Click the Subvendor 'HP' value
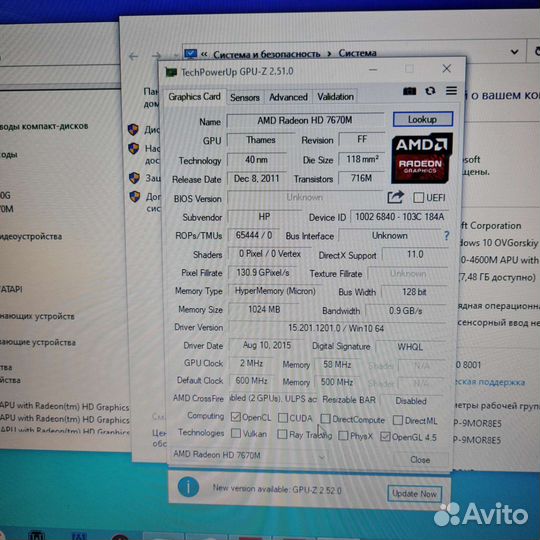Image resolution: width=540 pixels, height=540 pixels. tap(264, 217)
